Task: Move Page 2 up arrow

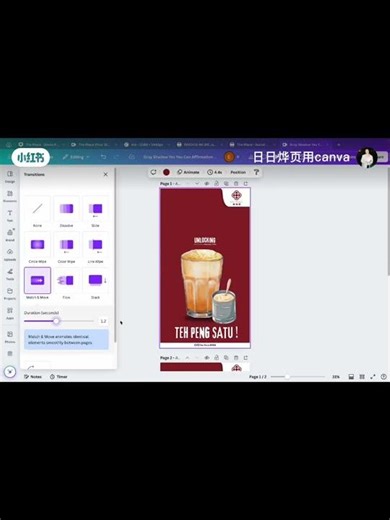Action: [187, 358]
